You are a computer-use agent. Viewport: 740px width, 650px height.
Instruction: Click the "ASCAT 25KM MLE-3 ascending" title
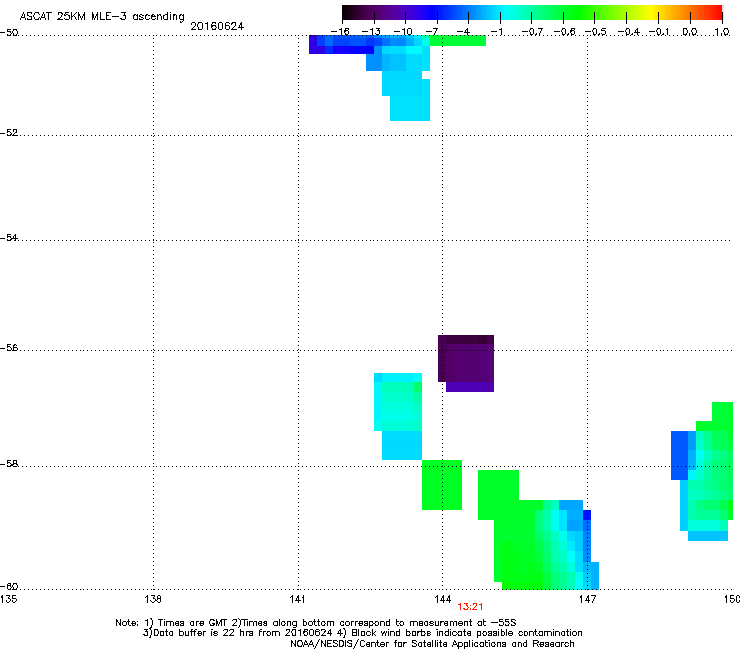[x=102, y=17]
